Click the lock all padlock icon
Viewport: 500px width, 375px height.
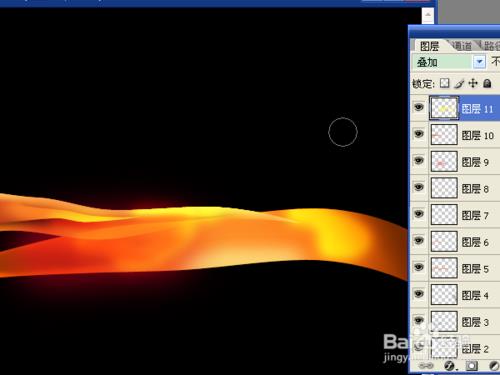point(487,83)
